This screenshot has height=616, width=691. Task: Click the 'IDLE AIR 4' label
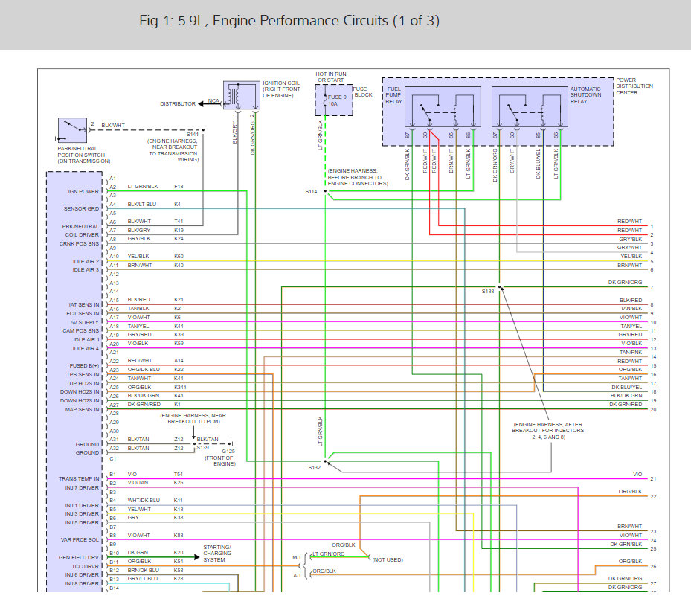[86, 348]
